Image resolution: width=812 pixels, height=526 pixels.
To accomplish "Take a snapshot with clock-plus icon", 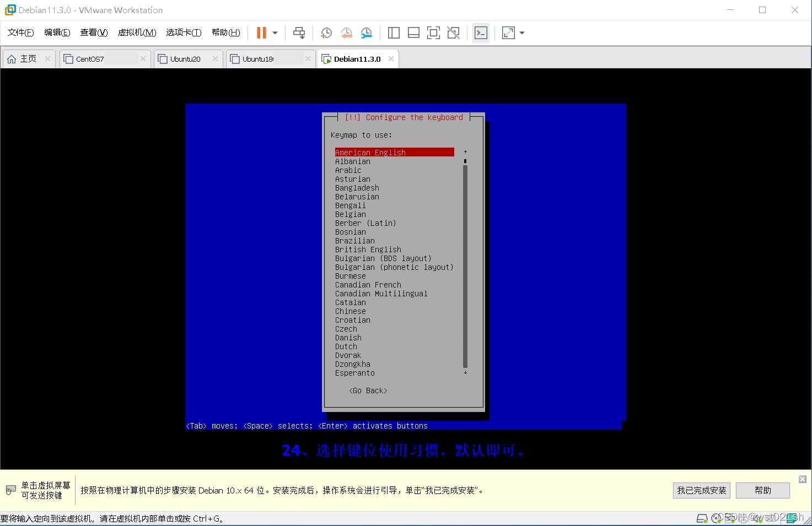I will click(326, 33).
